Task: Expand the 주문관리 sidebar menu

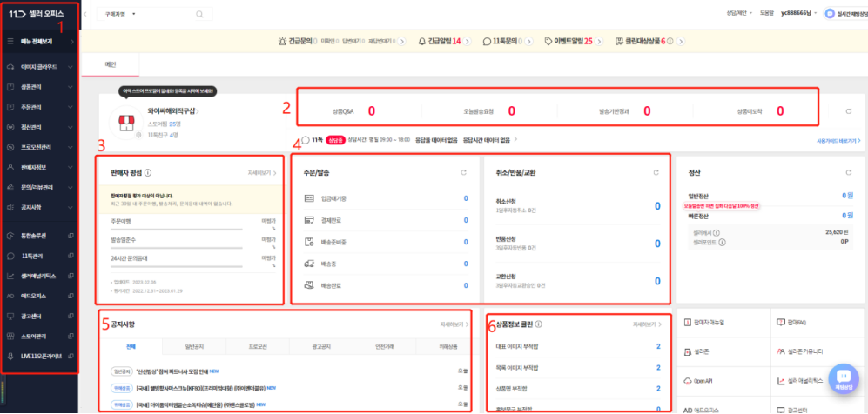Action: [x=39, y=108]
